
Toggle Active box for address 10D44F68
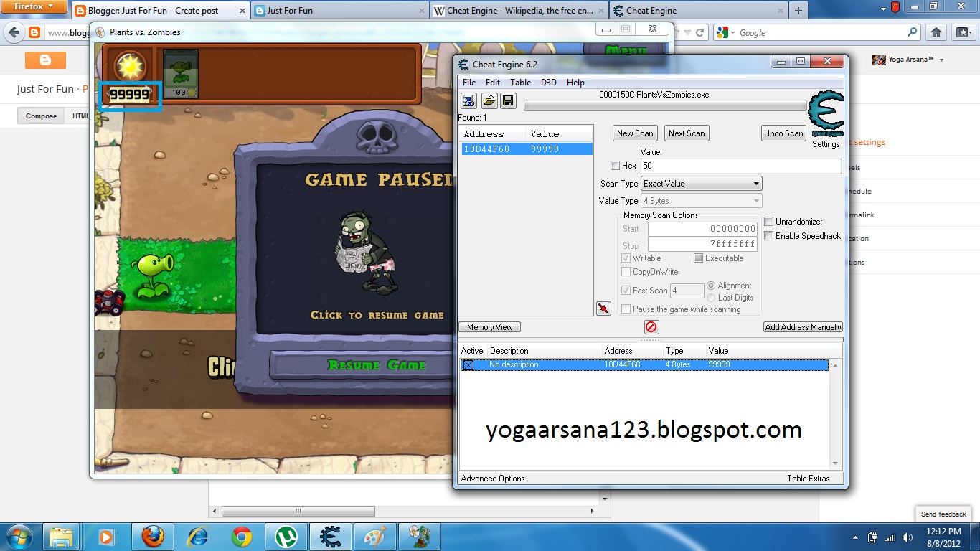(468, 365)
